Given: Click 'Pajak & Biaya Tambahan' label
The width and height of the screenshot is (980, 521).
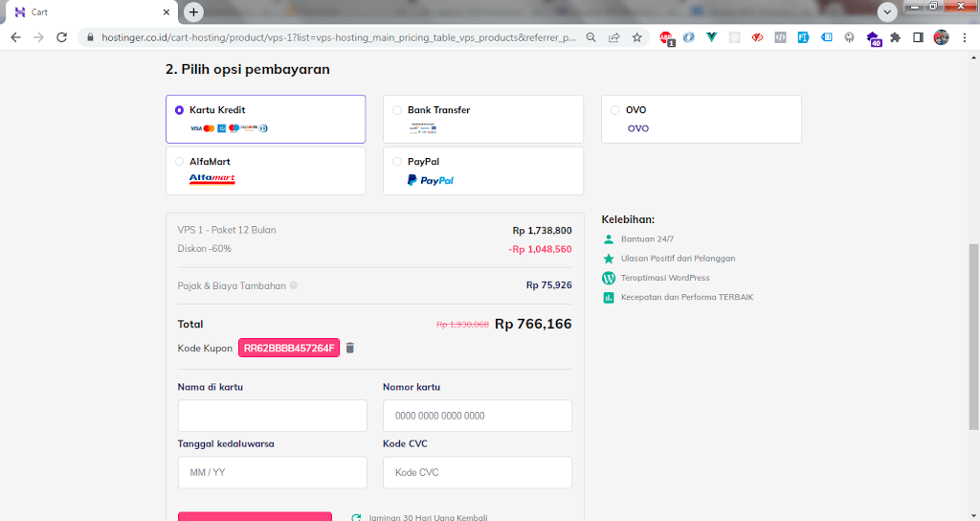Looking at the screenshot, I should click(232, 285).
